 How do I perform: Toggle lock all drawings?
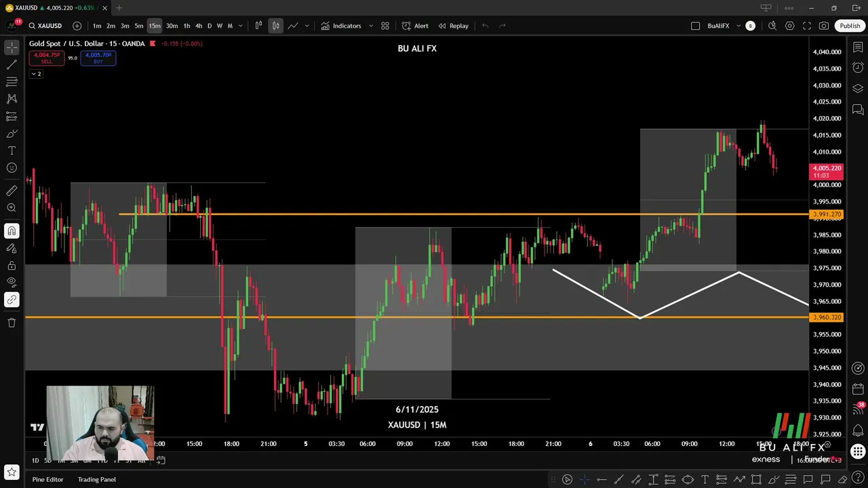click(12, 265)
